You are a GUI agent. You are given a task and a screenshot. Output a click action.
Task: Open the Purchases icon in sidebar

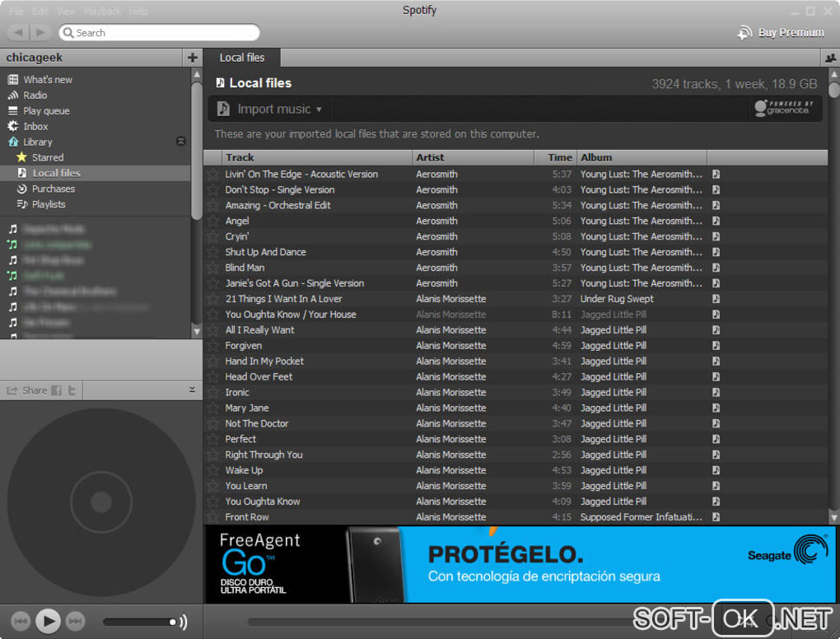pyautogui.click(x=22, y=189)
